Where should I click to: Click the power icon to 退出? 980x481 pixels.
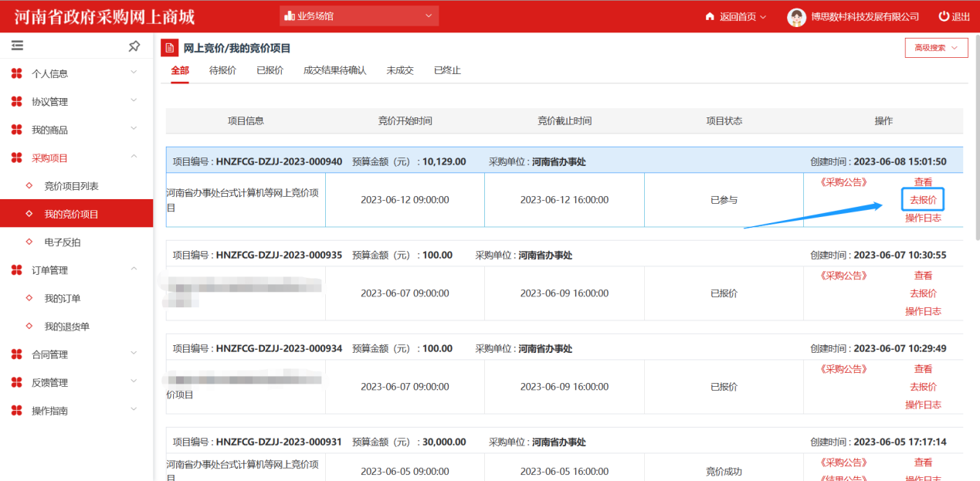944,16
